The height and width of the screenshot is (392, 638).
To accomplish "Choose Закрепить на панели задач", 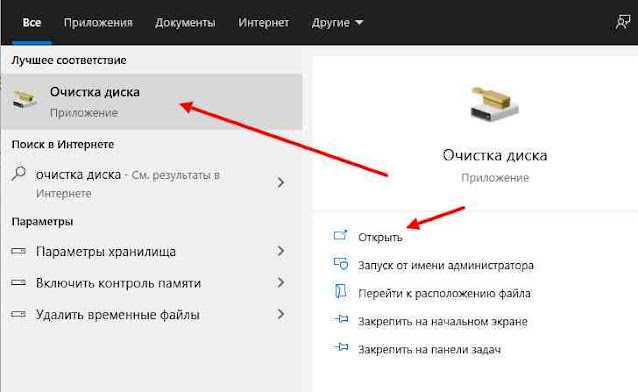I will 429,350.
